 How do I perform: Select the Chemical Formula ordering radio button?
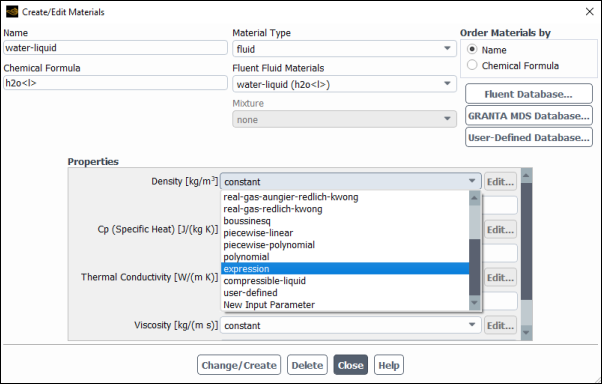472,65
